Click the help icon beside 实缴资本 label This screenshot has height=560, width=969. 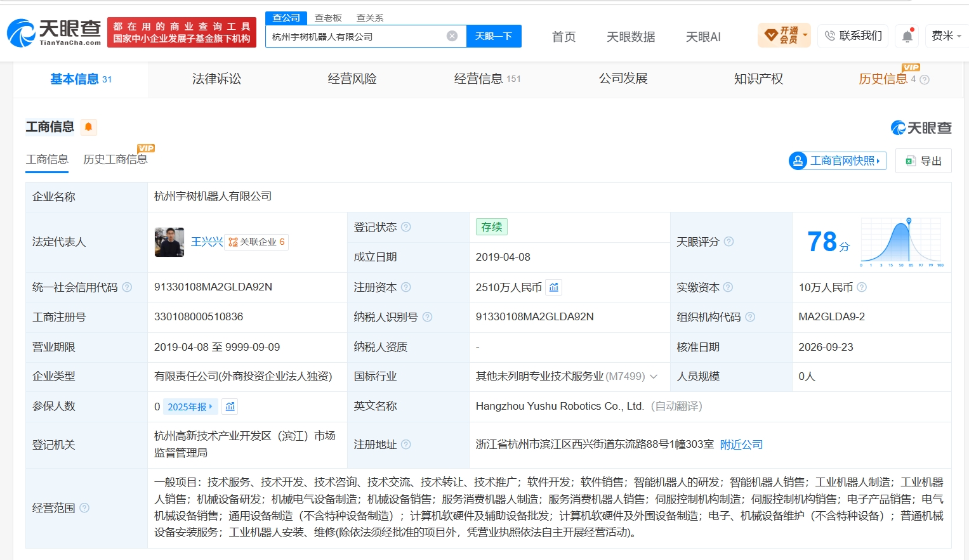pos(728,287)
